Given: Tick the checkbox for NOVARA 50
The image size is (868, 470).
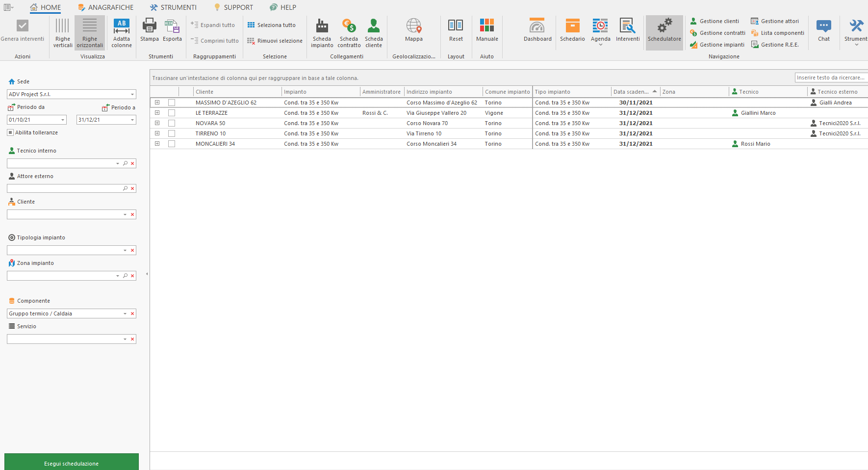Looking at the screenshot, I should tap(172, 123).
